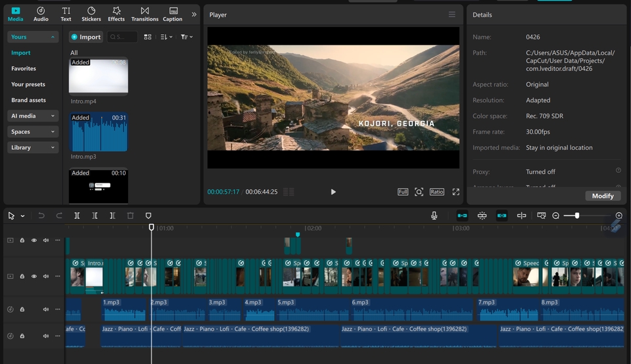Image resolution: width=631 pixels, height=364 pixels.
Task: Expand the AI media section
Action: 33,116
